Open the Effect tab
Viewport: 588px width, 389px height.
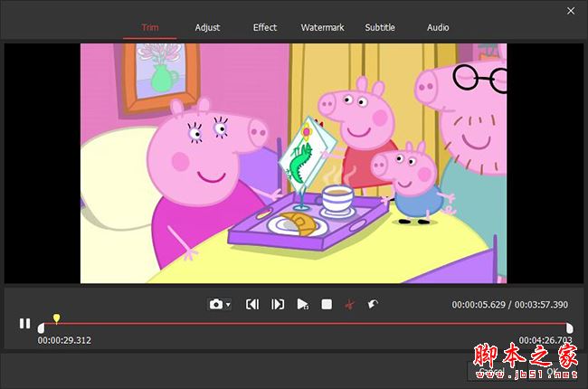click(x=265, y=27)
